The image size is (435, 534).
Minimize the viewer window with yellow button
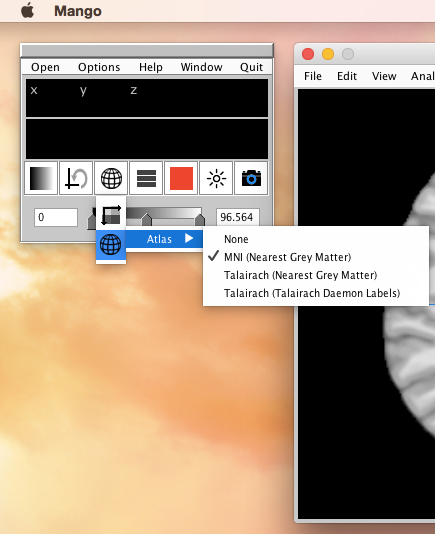click(328, 54)
